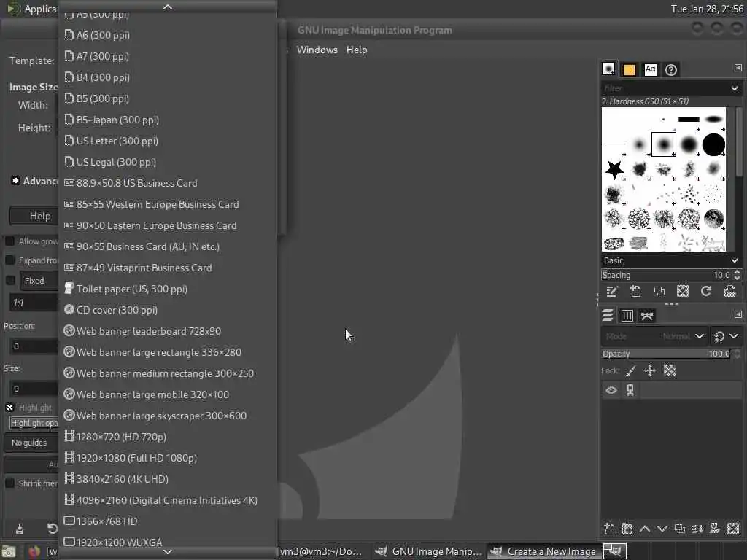This screenshot has width=747, height=560.
Task: Add a layer mask
Action: tap(715, 529)
